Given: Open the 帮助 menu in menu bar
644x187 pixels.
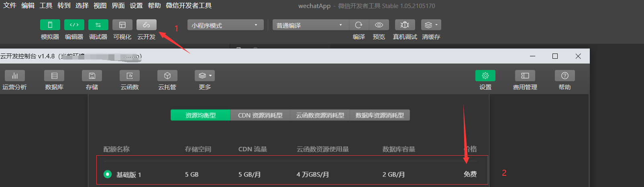Looking at the screenshot, I should point(154,6).
